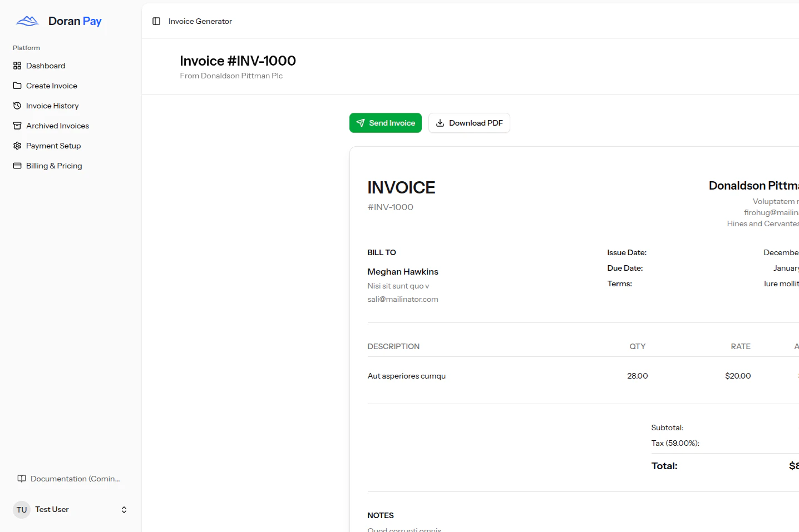Select Archived Invoices from the Platform menu
799x532 pixels.
coord(57,126)
